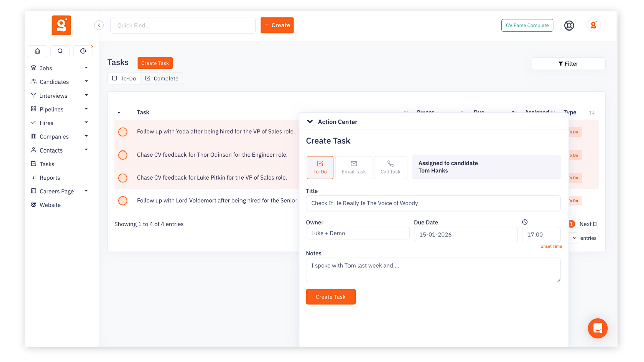Click the Create Task button in Action Center
The width and height of the screenshot is (644, 362).
pyautogui.click(x=330, y=297)
